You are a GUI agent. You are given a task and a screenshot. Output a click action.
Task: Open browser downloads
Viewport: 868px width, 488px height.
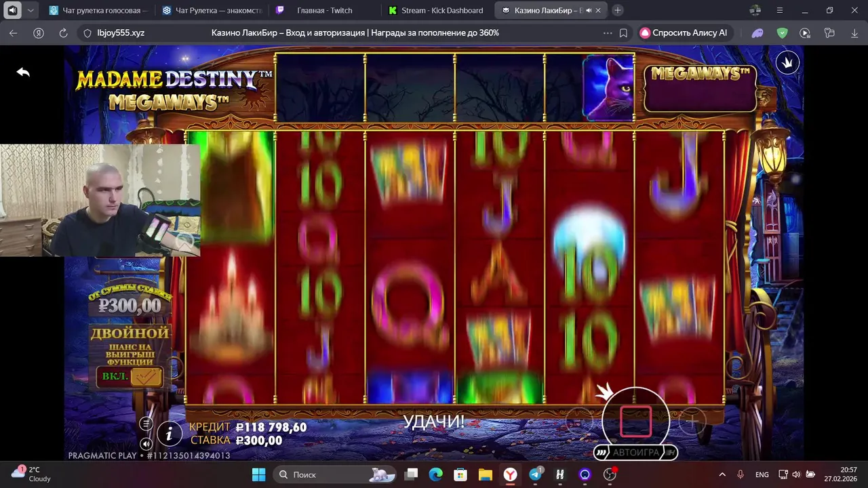click(x=854, y=33)
